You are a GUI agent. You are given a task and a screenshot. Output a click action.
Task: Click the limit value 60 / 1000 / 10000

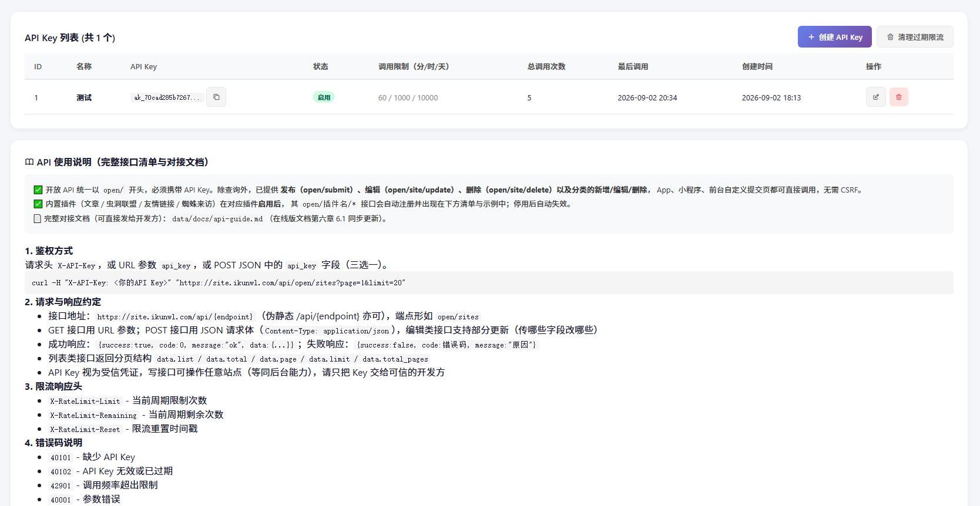(408, 97)
